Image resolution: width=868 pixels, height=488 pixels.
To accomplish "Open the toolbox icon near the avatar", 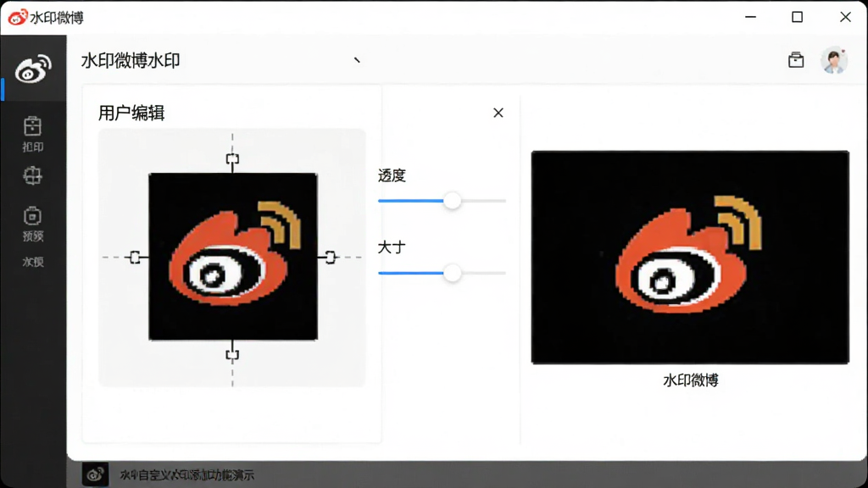I will click(796, 60).
